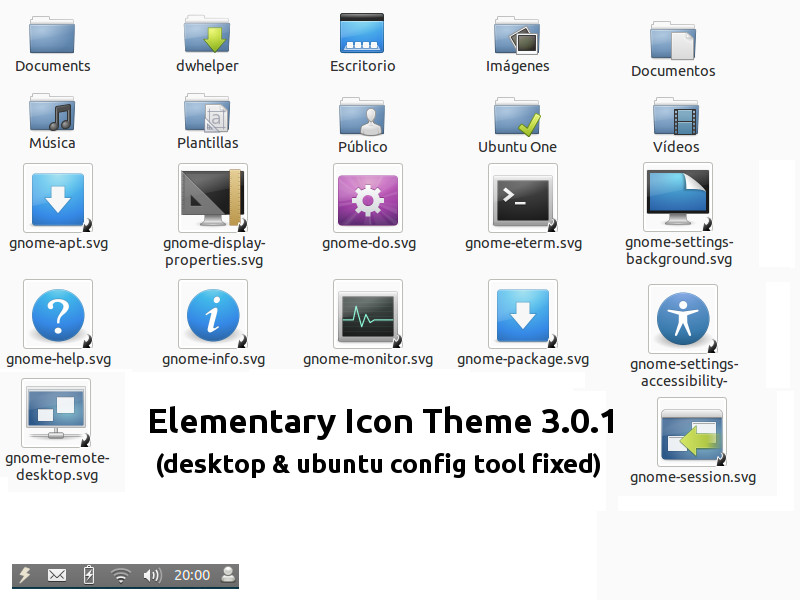This screenshot has width=800, height=600.
Task: Open the dwhelper download folder
Action: 207,37
